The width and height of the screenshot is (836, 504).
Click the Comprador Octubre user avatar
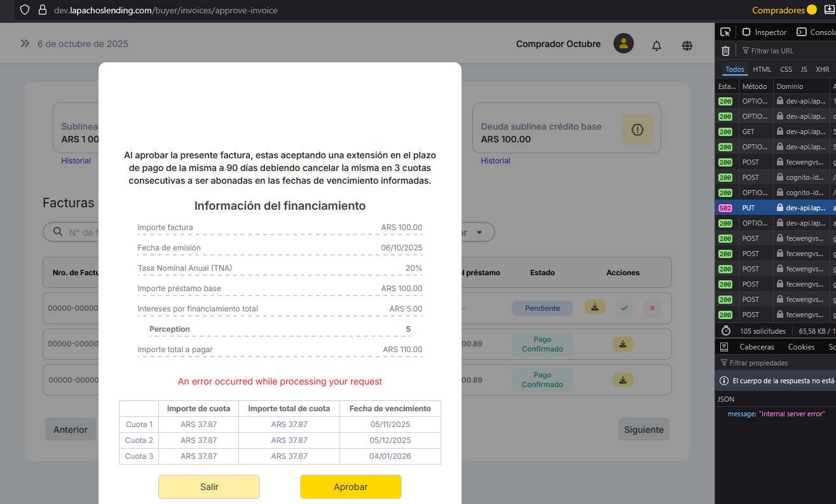(623, 44)
